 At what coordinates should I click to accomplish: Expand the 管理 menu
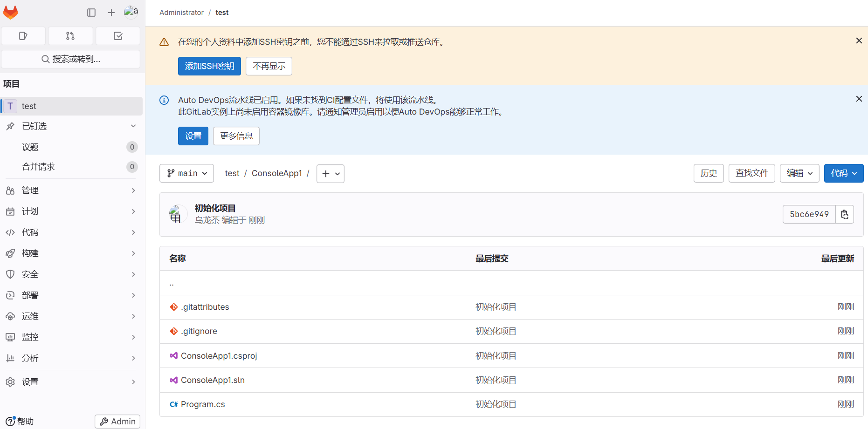[x=72, y=191]
